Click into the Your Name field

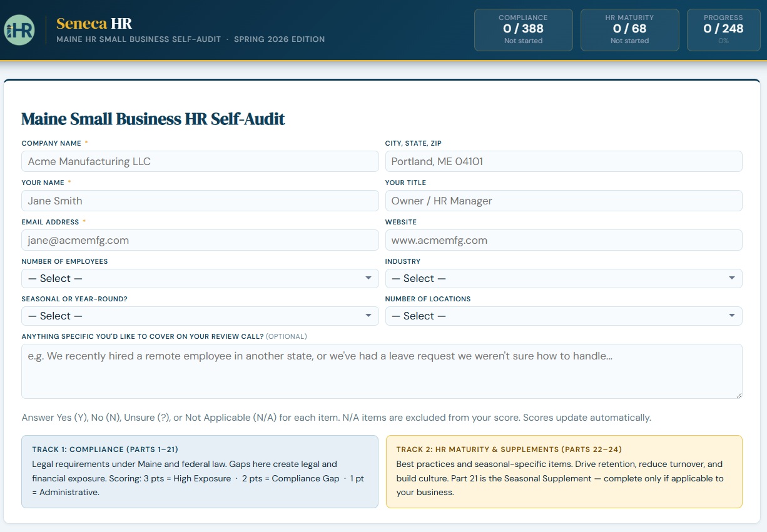click(x=200, y=201)
